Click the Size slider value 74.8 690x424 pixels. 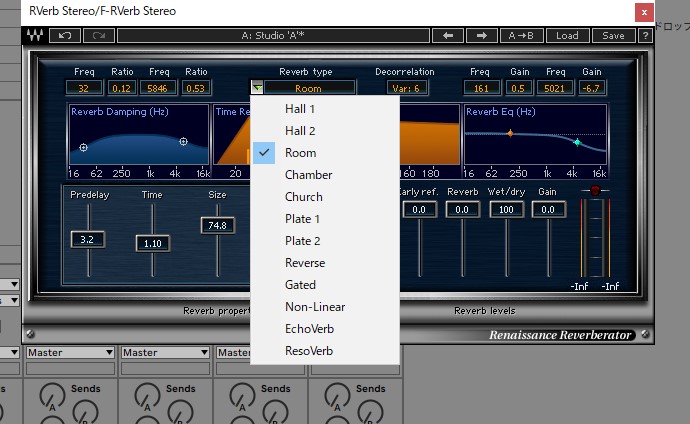tap(217, 225)
